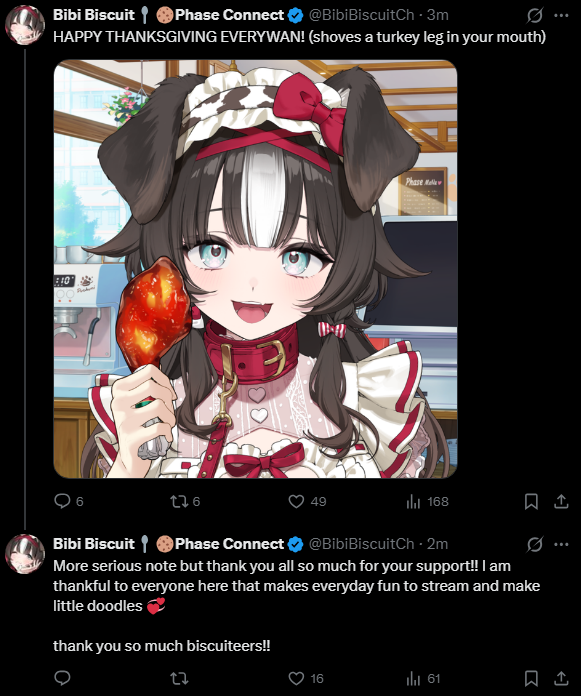Viewport: 581px width, 696px height.
Task: Bookmark the second thank you tweet
Action: (531, 678)
